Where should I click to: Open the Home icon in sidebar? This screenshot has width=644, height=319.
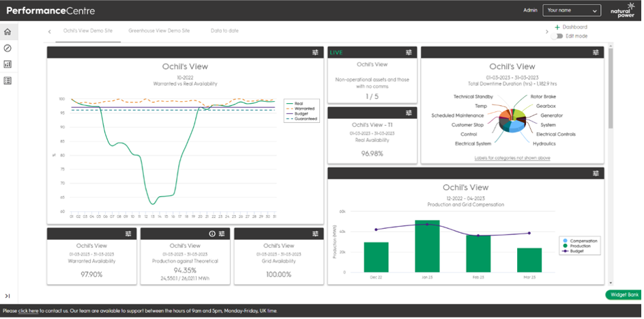[x=8, y=32]
